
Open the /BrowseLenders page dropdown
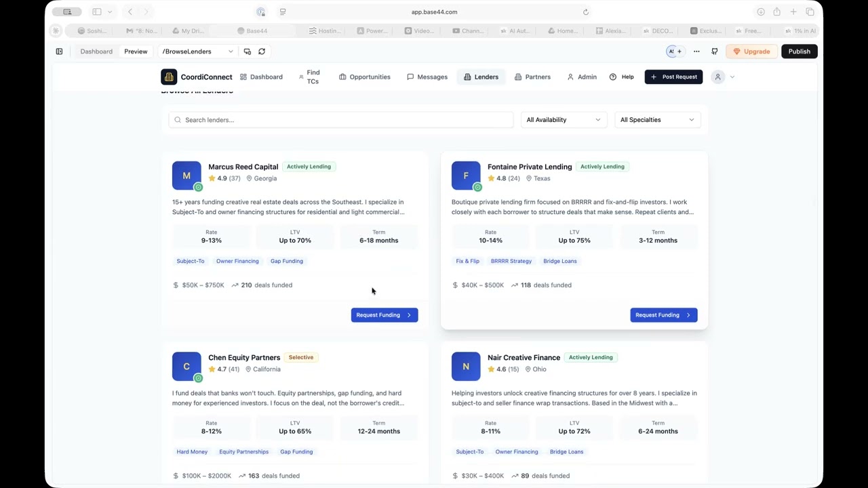click(197, 52)
